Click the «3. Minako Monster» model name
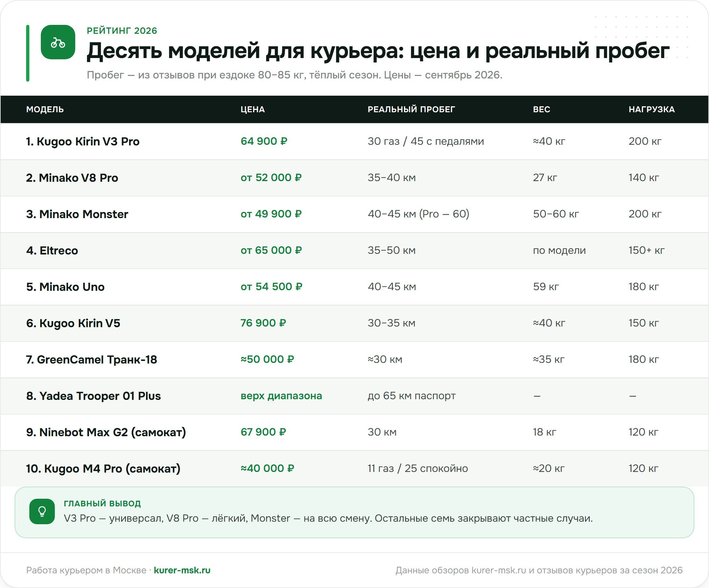 [x=77, y=214]
